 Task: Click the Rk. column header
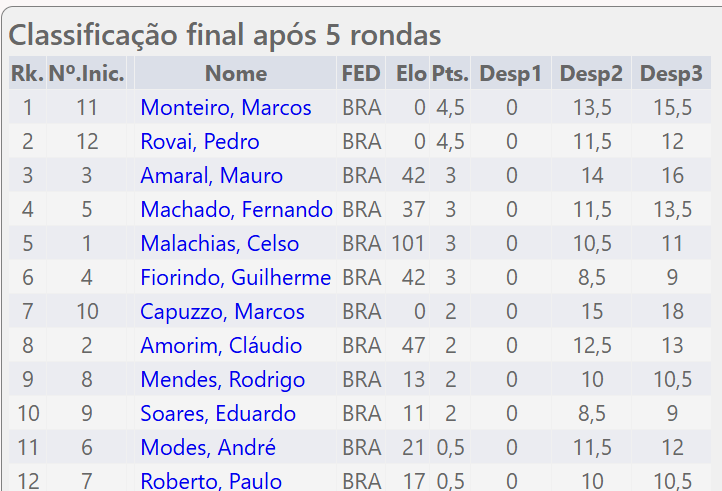[x=26, y=73]
